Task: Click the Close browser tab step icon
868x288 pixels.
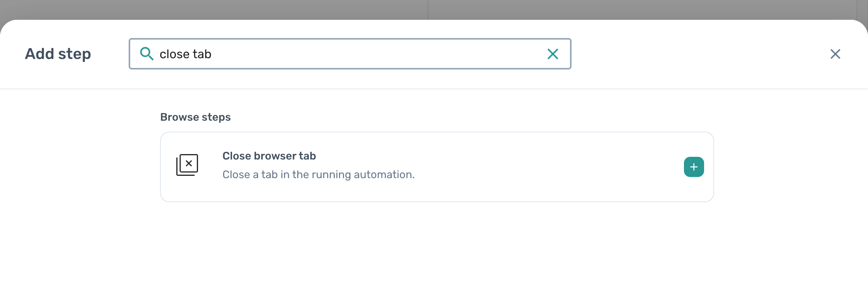Action: (187, 165)
